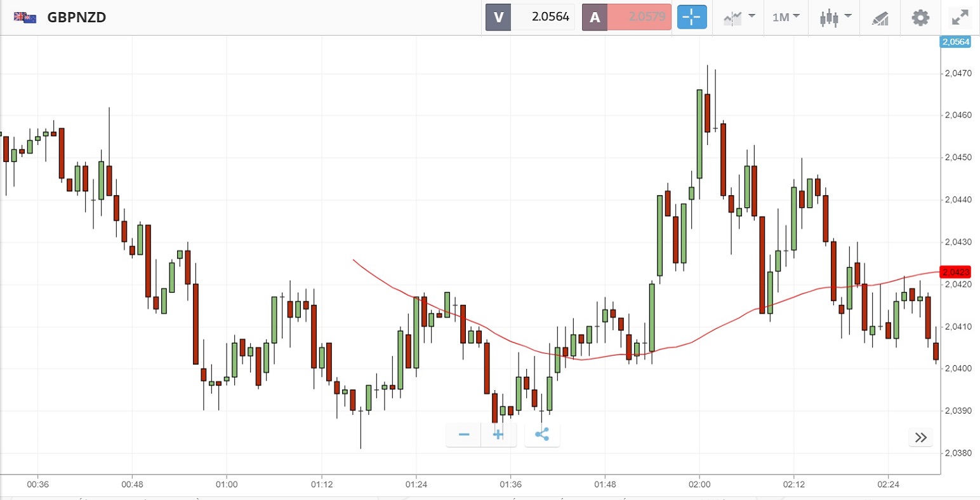Click the GBPNZD flag icon
This screenshot has width=980, height=500.
click(25, 18)
